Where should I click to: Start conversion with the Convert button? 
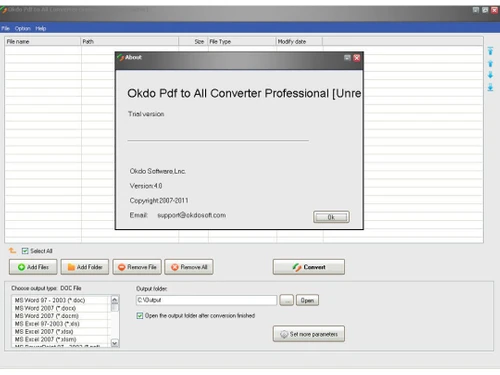309,267
